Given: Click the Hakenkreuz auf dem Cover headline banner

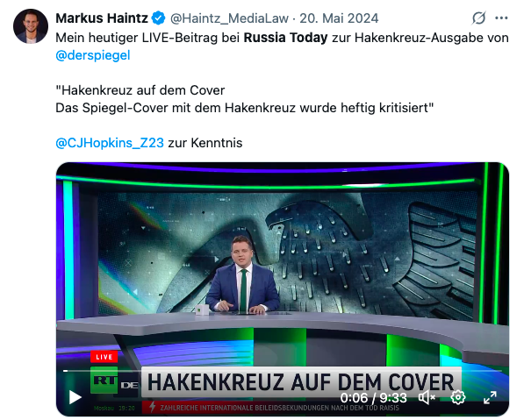Looking at the screenshot, I should click(301, 382).
